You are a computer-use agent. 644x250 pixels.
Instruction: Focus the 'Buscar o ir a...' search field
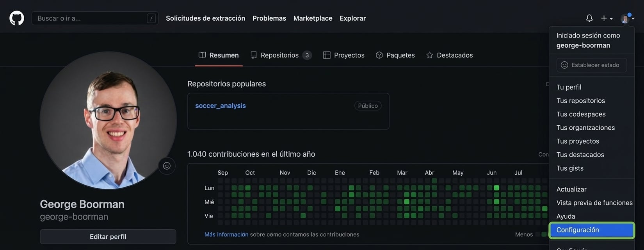[x=95, y=18]
